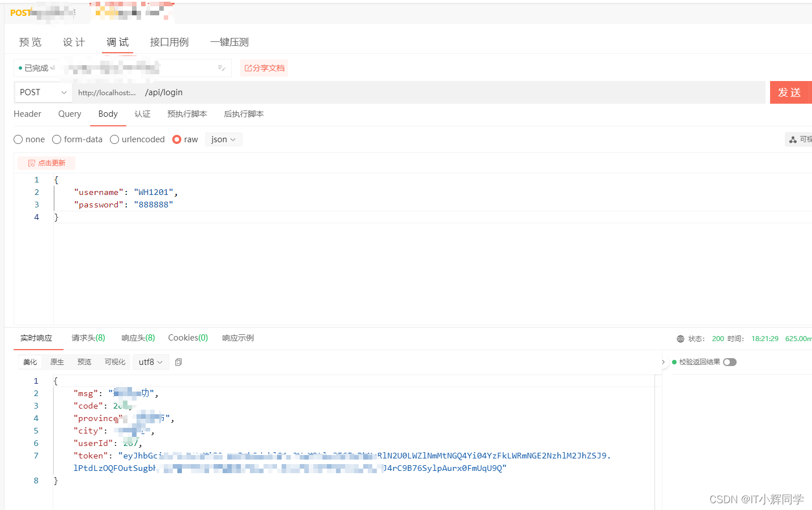This screenshot has width=812, height=510.
Task: Click the 200 status code value
Action: [718, 339]
